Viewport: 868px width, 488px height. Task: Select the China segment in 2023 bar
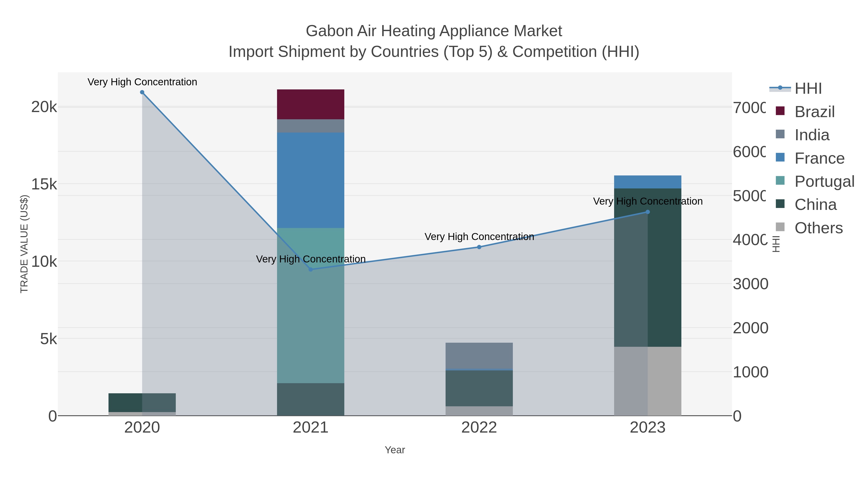coord(648,268)
